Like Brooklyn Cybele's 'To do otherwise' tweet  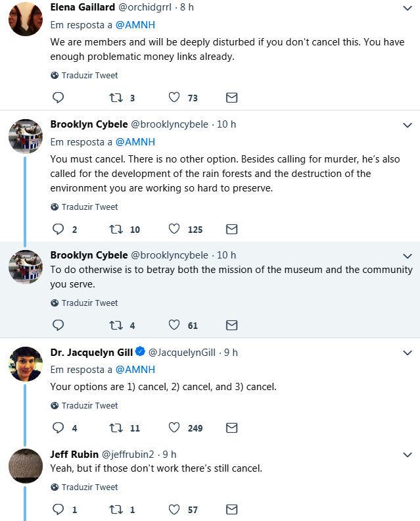click(174, 325)
